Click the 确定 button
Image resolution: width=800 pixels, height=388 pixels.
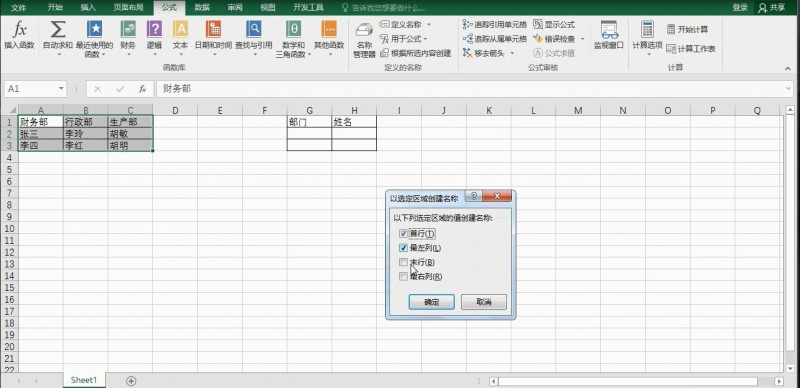432,302
